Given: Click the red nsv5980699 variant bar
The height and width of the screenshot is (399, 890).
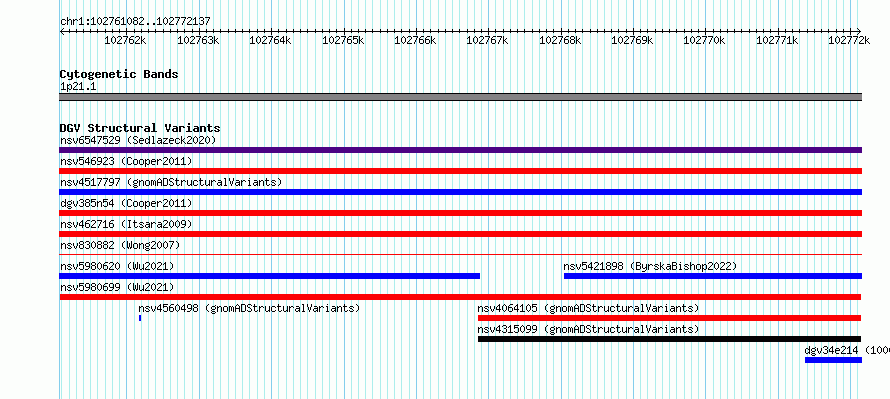Looking at the screenshot, I should click(x=460, y=297).
